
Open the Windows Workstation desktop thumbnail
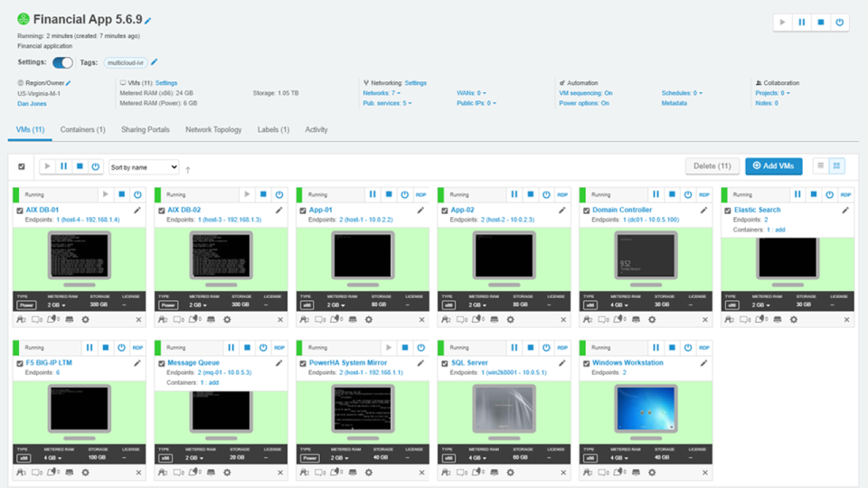(x=646, y=409)
